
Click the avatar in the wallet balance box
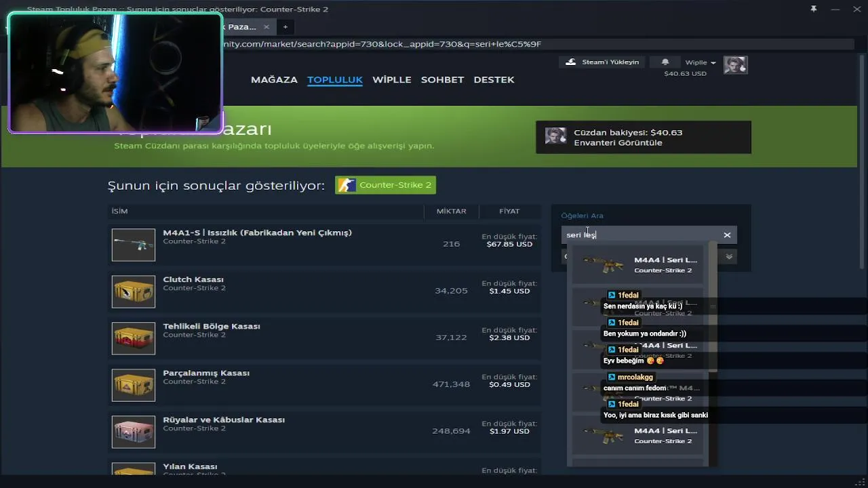[x=555, y=136]
